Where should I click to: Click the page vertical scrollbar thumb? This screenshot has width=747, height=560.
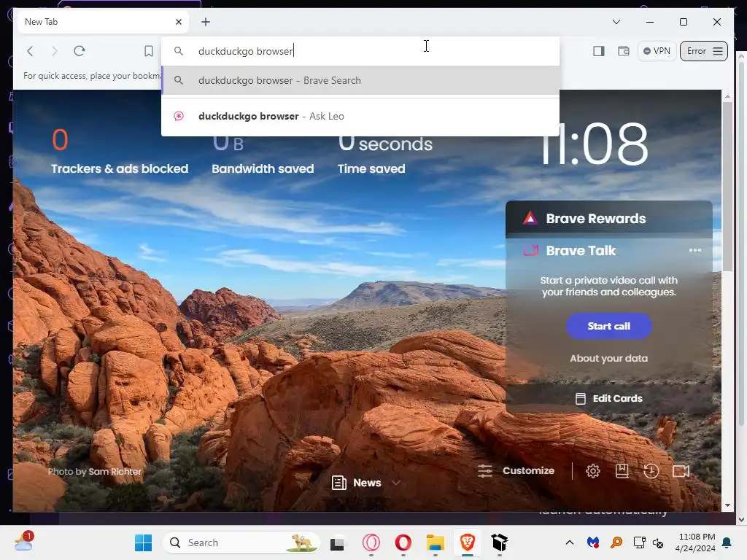(727, 186)
